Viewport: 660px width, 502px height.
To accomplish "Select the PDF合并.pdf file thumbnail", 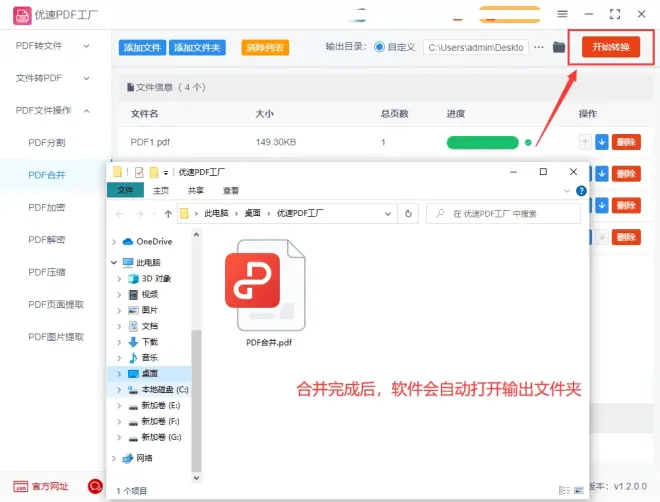I will click(265, 286).
